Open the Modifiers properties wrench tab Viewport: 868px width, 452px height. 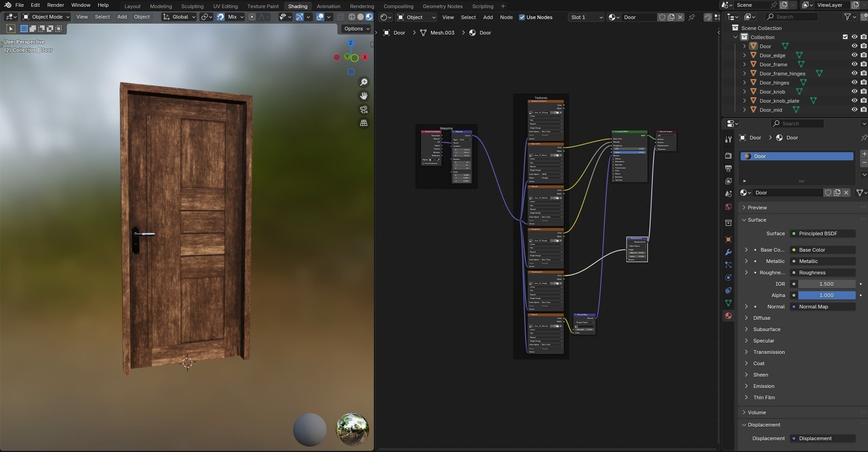[x=728, y=252]
